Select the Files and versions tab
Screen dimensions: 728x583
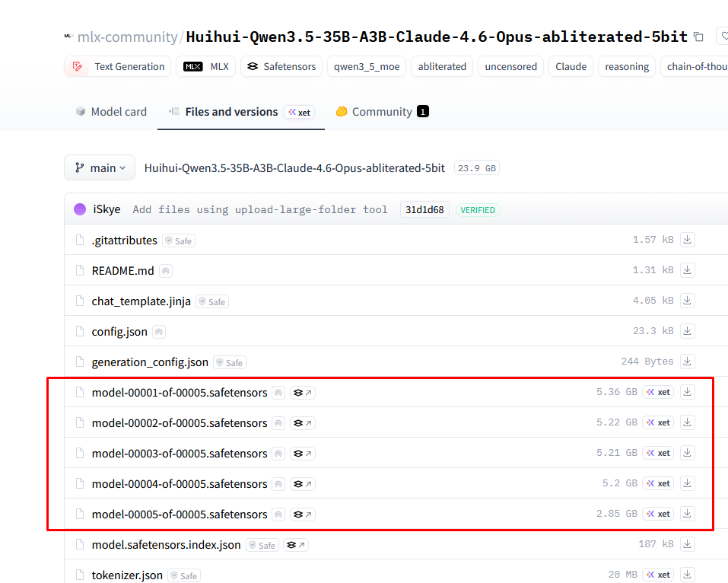tap(241, 112)
